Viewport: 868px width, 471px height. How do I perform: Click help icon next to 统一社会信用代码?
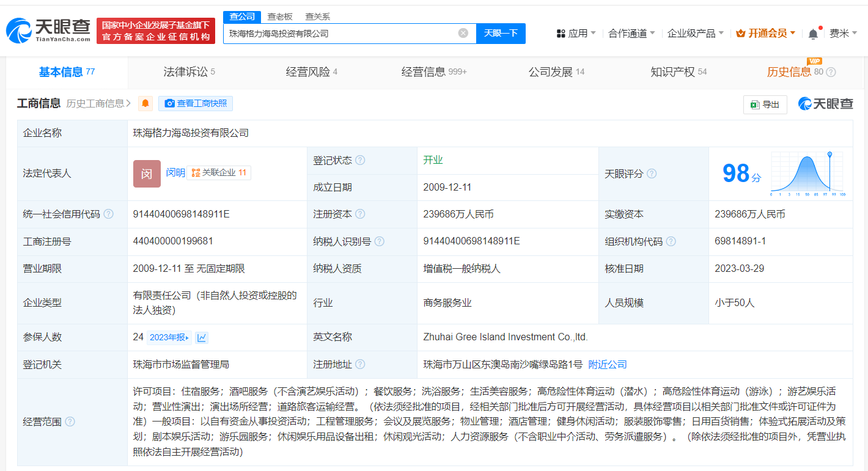click(x=108, y=214)
